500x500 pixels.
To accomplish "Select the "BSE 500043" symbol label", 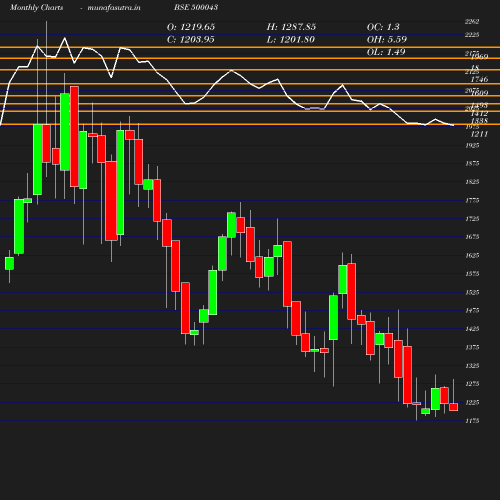I will point(196,7).
